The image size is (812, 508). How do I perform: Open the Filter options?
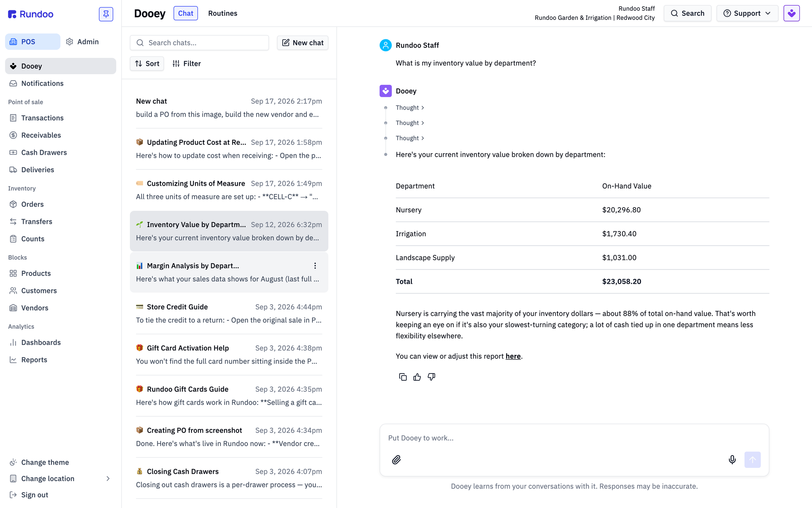(187, 63)
